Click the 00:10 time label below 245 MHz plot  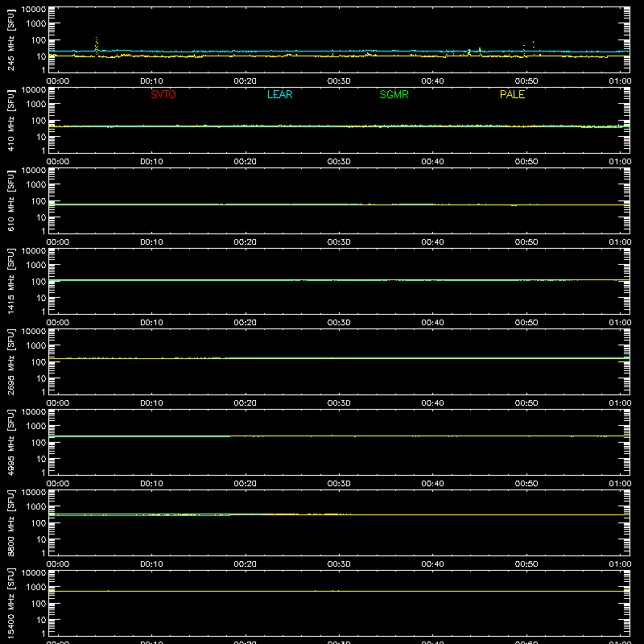click(x=151, y=81)
